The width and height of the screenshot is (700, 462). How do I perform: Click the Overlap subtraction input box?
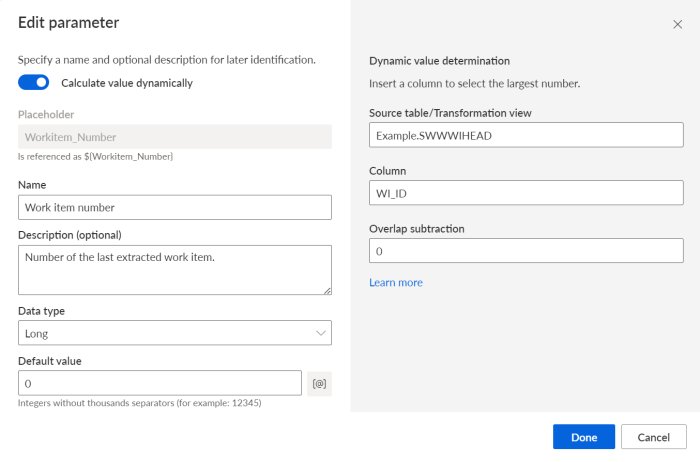click(x=526, y=250)
